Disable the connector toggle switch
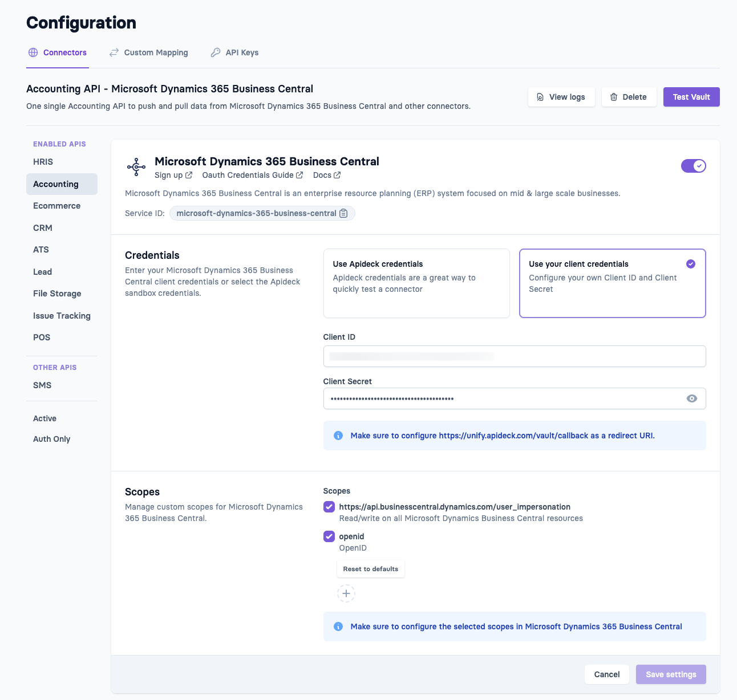Screen dimensions: 737x700 tap(693, 166)
